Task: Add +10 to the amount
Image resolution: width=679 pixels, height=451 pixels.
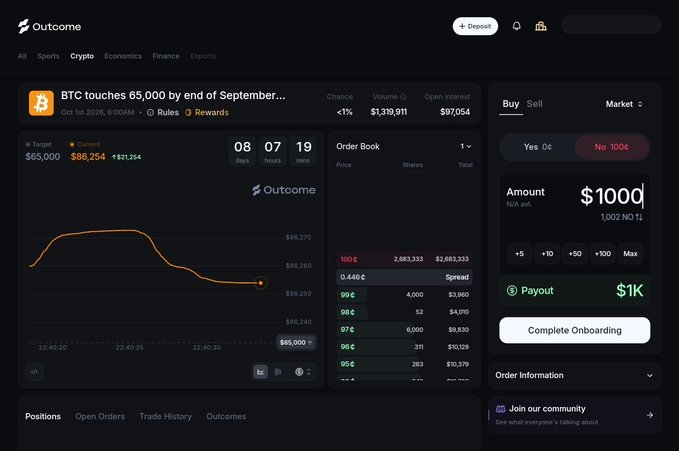Action: 547,254
